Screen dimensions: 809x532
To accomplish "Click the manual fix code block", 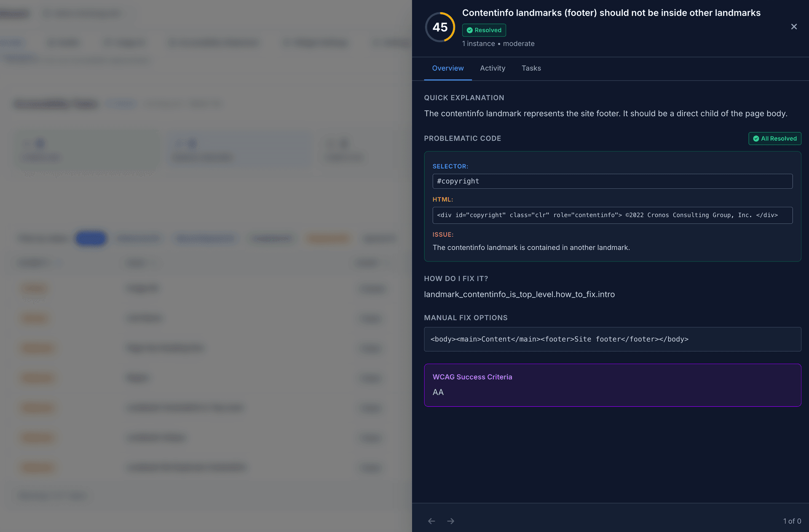I will (x=612, y=339).
